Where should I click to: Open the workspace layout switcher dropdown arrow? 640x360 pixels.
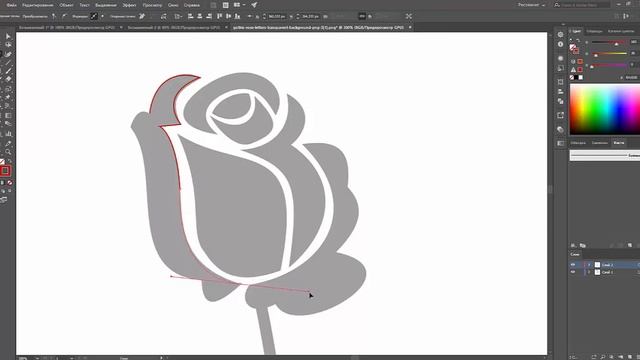tap(244, 5)
